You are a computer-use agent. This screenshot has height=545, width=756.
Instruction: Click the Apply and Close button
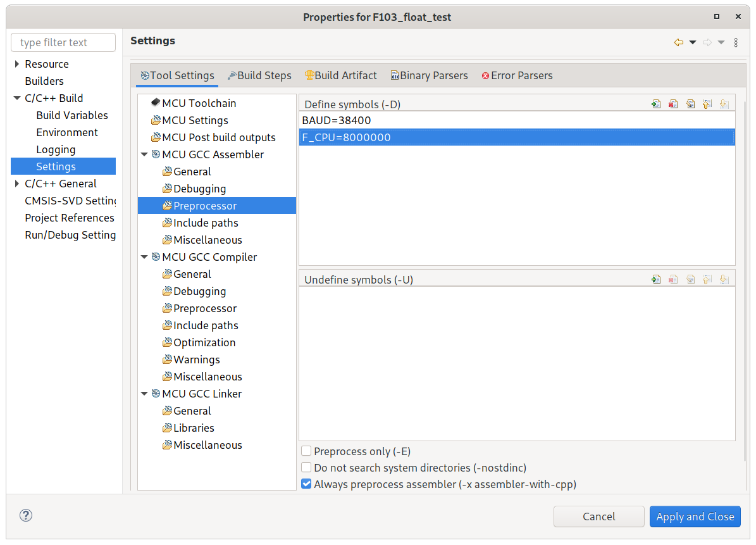click(x=695, y=517)
